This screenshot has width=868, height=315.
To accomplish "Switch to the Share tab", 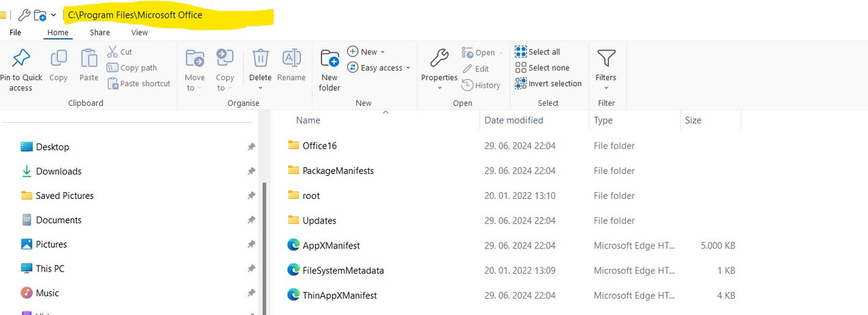I will pyautogui.click(x=100, y=33).
